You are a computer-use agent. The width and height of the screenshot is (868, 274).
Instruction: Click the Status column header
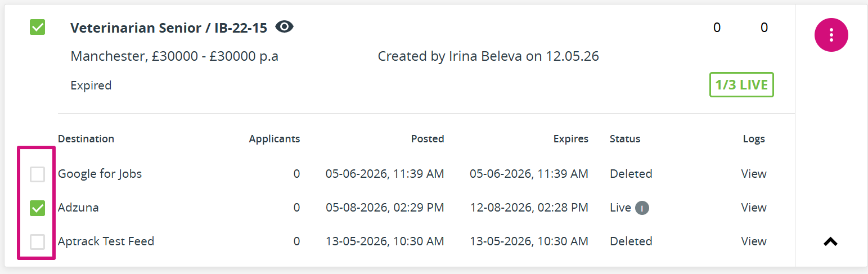[x=625, y=139]
